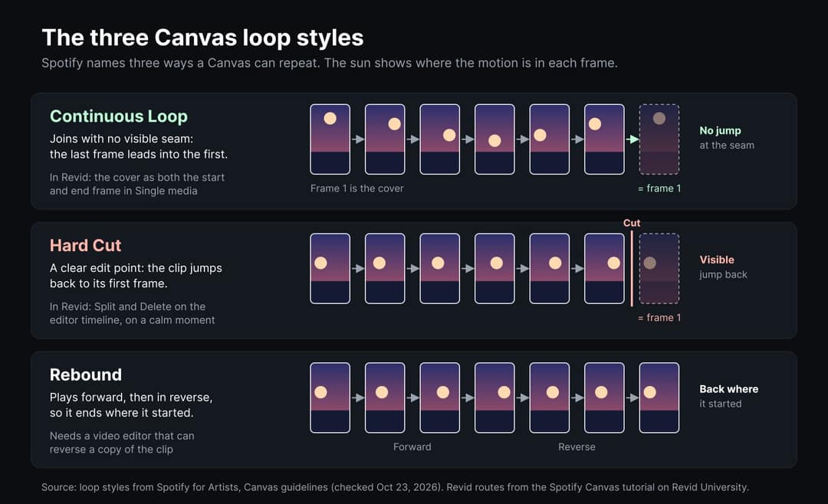Click the 'Rebound' heading
Image resolution: width=828 pixels, height=504 pixels.
[86, 375]
